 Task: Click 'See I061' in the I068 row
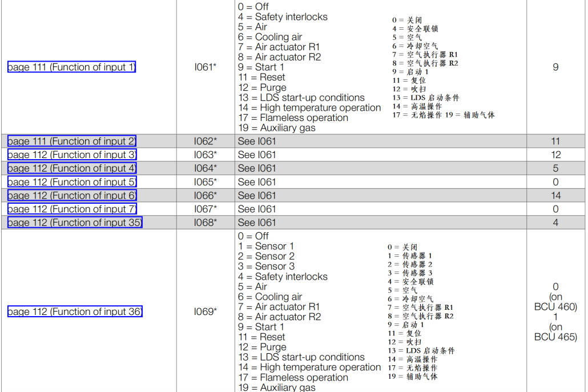[256, 223]
